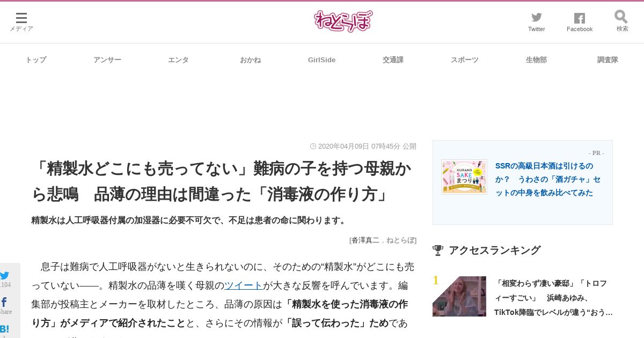
Task: Share article via Twitter side button
Action: coord(5,276)
